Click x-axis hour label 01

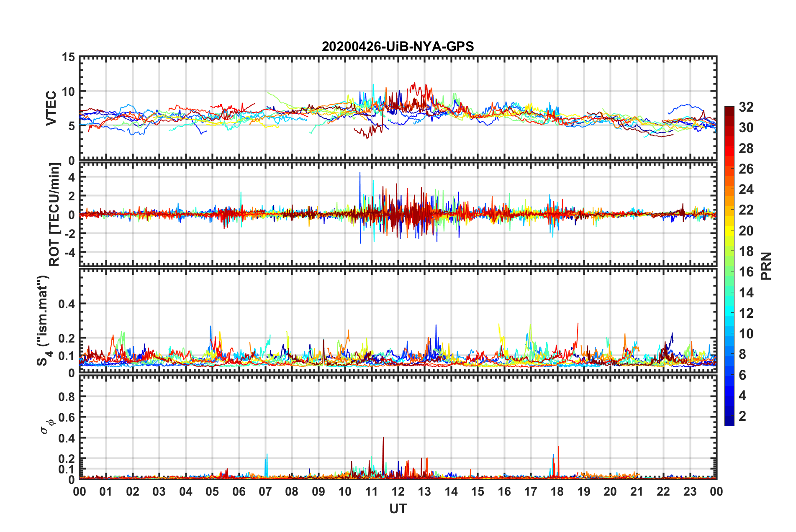106,491
